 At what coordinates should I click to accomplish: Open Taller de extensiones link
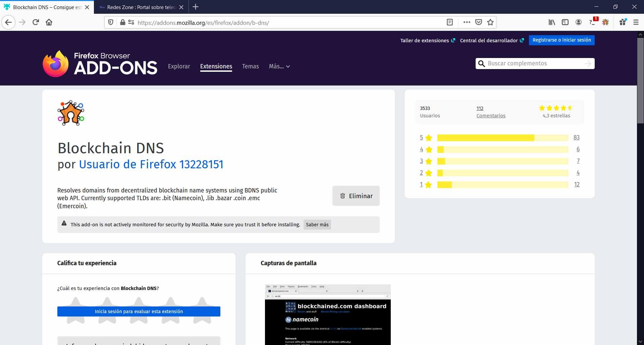(428, 41)
